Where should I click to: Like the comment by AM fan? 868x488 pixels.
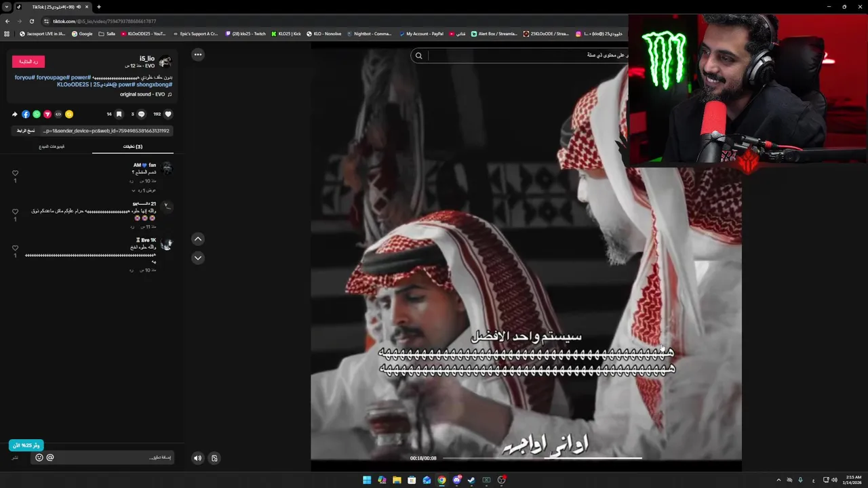[x=15, y=174]
